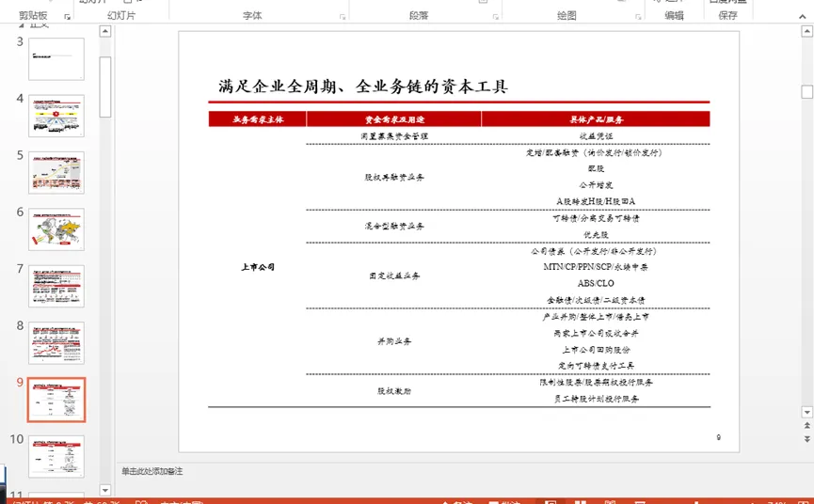Click the '幻灯片' ribbon group label

tap(121, 16)
